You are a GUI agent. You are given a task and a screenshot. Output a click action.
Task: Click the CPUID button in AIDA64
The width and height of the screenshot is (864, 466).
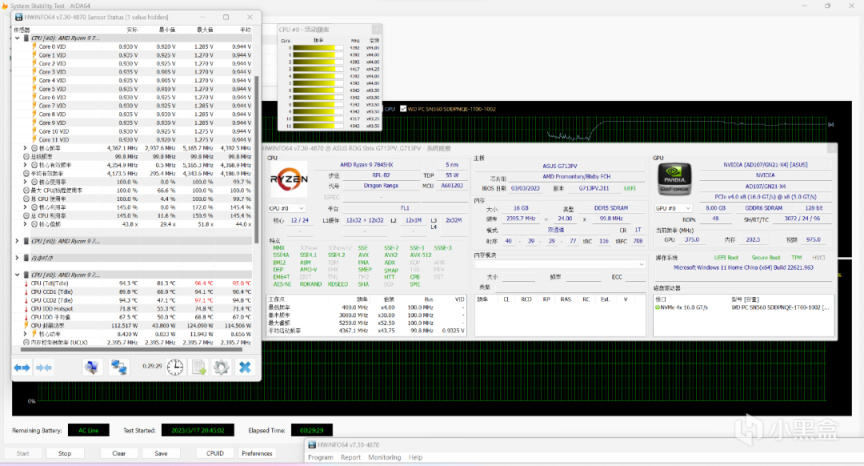[215, 453]
